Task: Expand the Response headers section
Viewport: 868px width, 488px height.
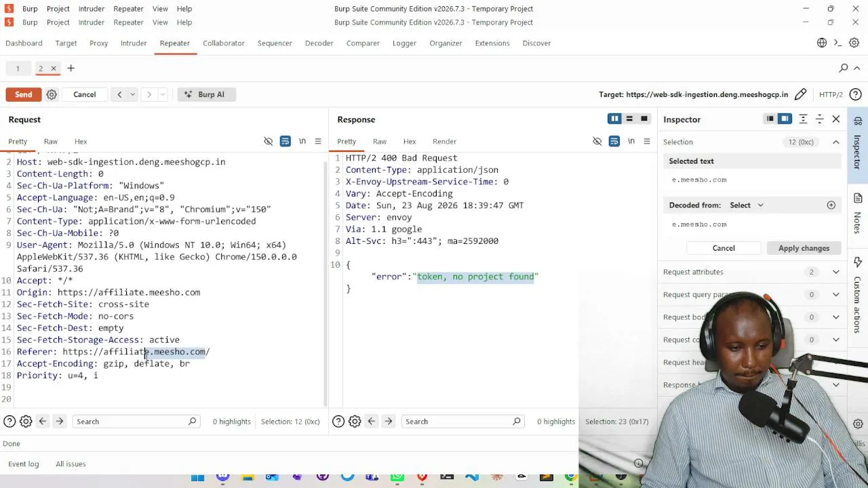Action: pos(836,385)
